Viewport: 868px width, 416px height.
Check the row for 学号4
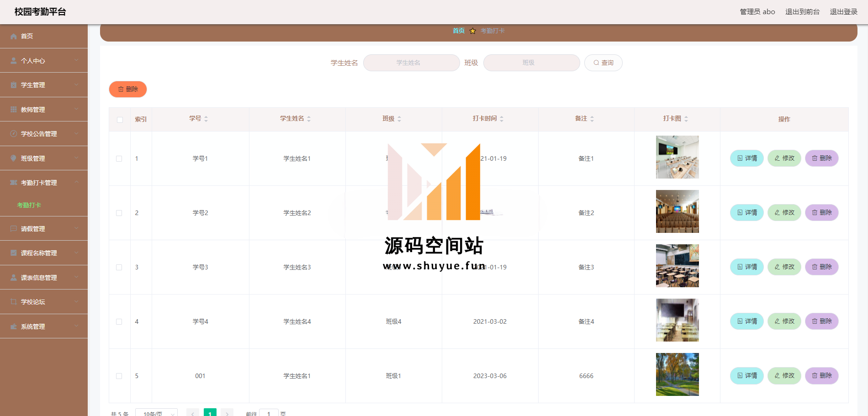pyautogui.click(x=119, y=322)
